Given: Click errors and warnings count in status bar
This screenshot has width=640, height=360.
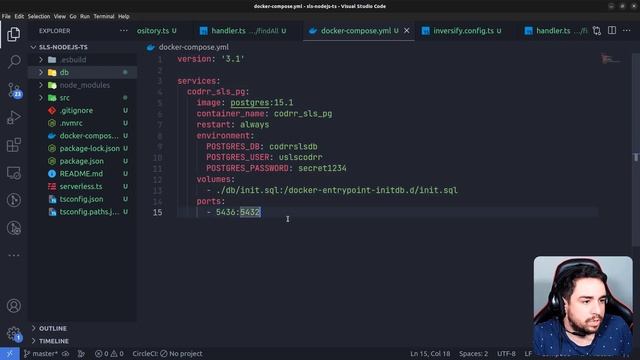Looking at the screenshot, I should pos(109,354).
